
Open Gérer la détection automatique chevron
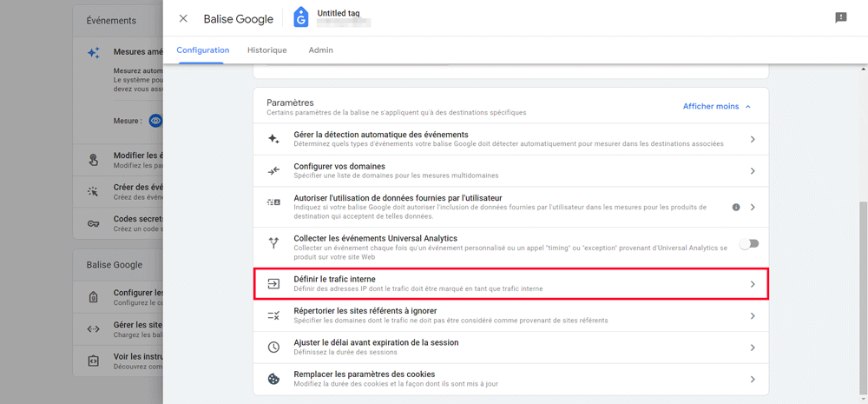(753, 139)
